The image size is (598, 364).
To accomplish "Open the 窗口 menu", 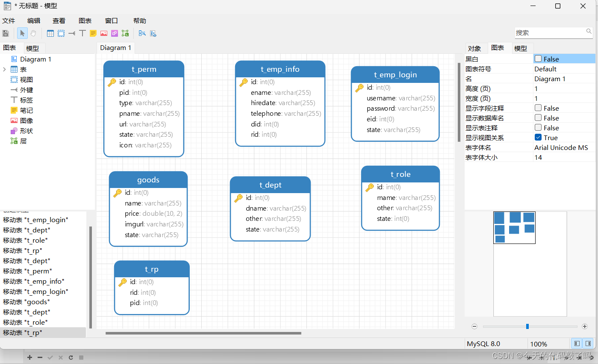I will click(111, 21).
